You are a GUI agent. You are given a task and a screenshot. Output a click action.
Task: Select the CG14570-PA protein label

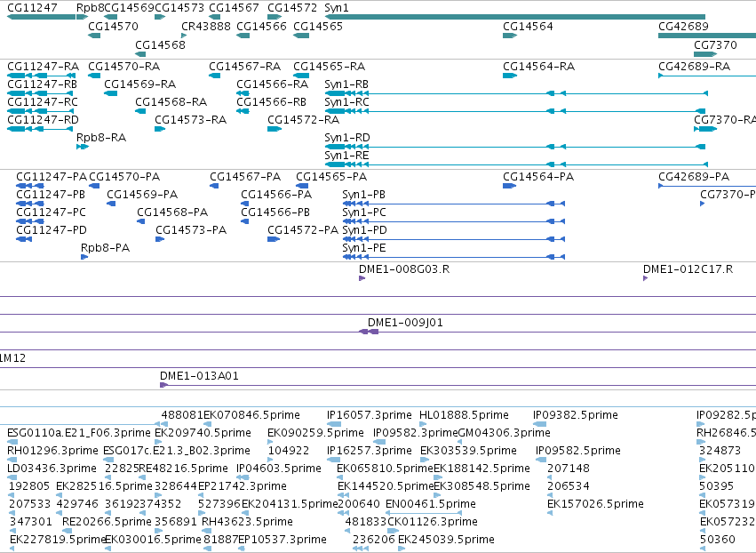(x=124, y=177)
